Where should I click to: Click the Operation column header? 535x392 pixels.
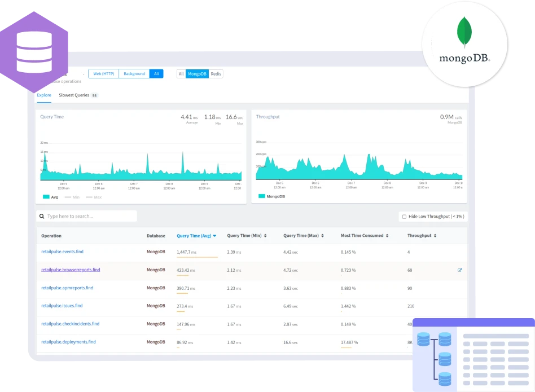tap(51, 236)
